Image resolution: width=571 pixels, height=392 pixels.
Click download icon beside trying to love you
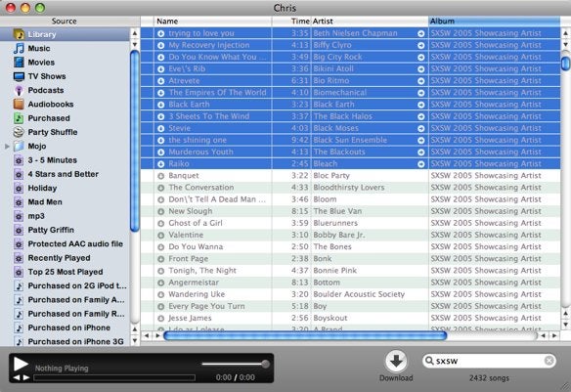[x=161, y=33]
